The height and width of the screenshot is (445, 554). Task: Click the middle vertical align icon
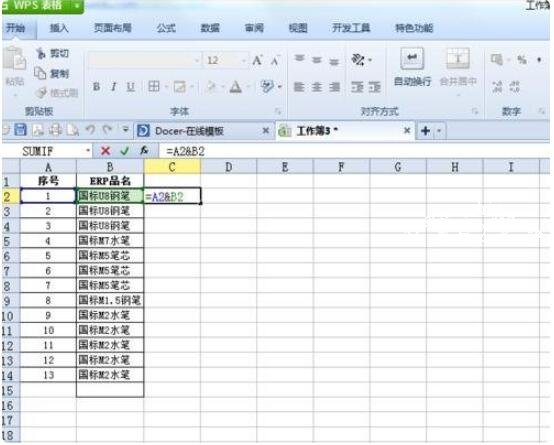pos(317,60)
